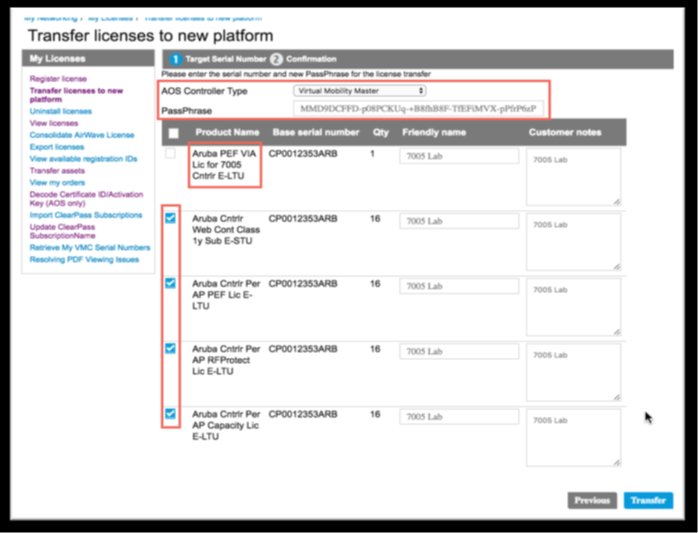
Task: Click product name Aruba Cntrlr Web Cont Class
Action: point(226,230)
